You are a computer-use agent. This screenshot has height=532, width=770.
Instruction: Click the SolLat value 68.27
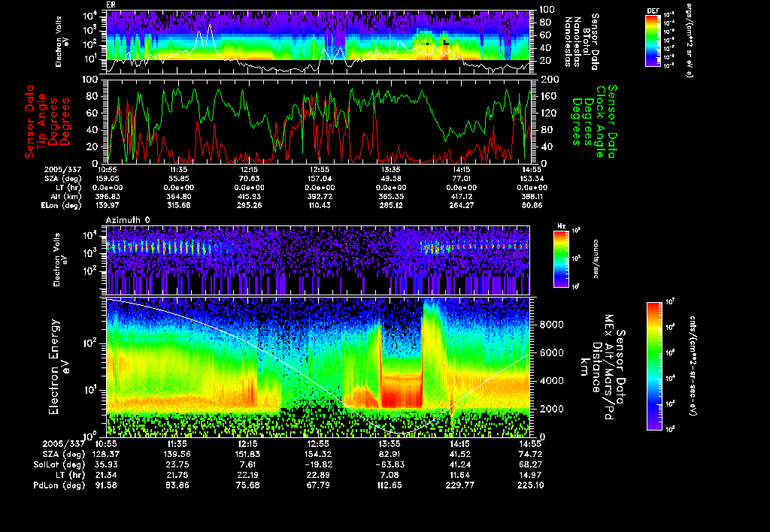(531, 465)
